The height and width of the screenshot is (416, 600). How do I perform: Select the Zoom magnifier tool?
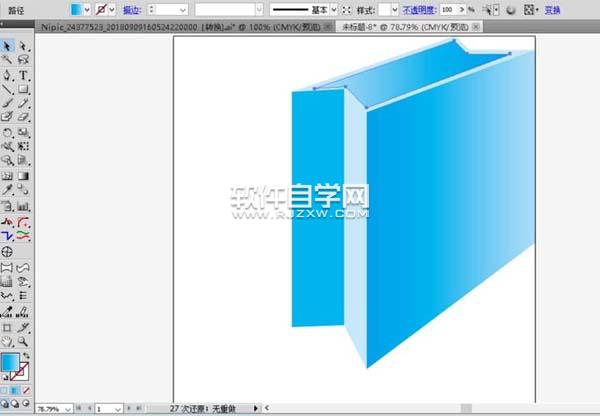[x=23, y=341]
